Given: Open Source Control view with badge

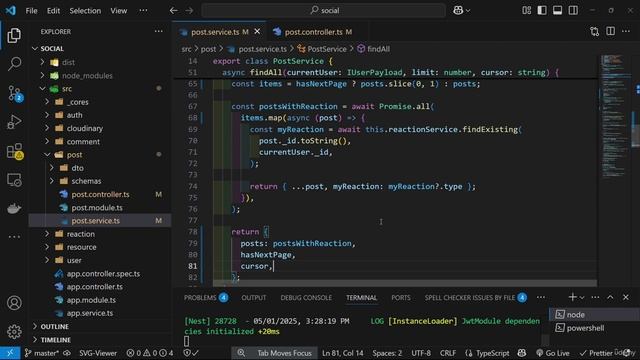Looking at the screenshot, I should click(15, 93).
